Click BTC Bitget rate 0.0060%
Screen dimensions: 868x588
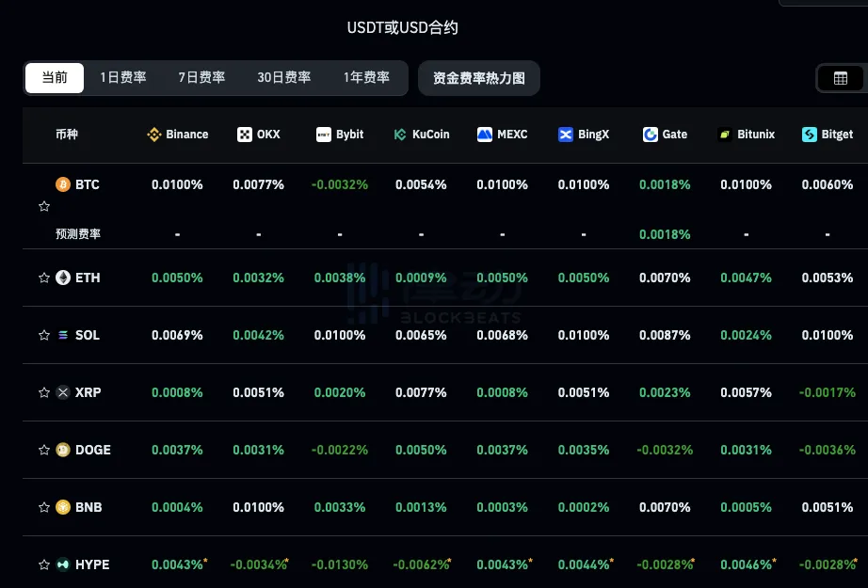click(x=828, y=184)
